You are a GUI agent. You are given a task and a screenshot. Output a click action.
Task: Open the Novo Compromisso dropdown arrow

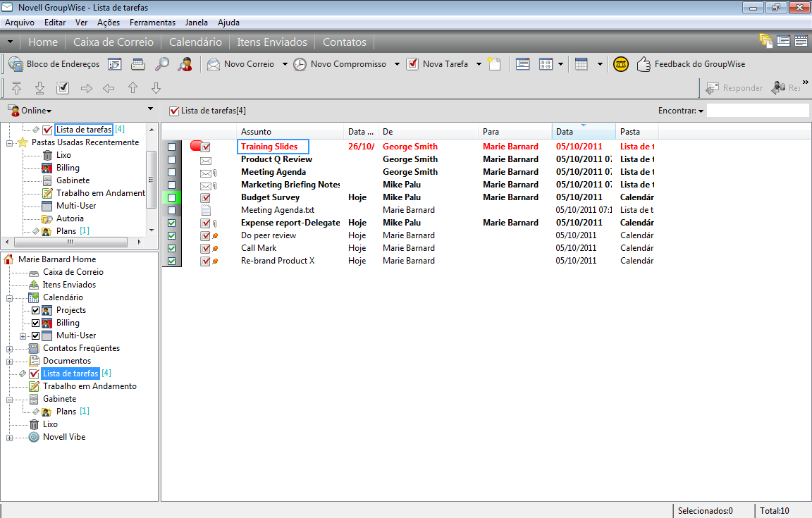pos(398,64)
